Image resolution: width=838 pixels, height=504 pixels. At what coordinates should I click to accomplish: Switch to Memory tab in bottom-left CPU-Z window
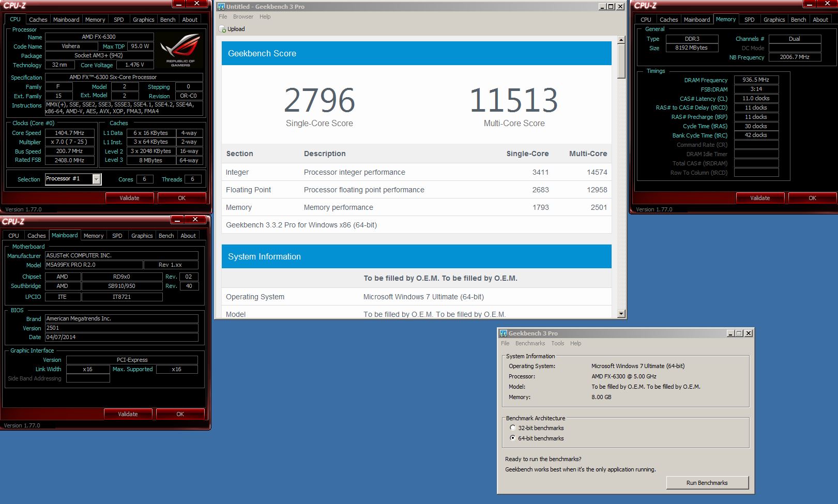pos(94,236)
